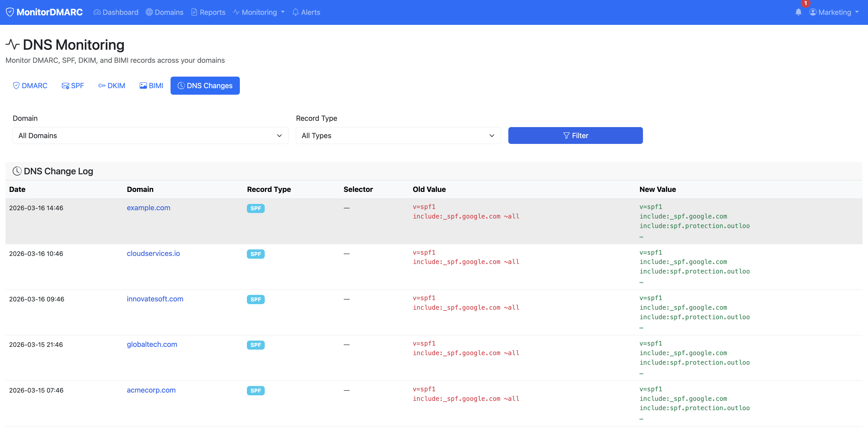
Task: Open the example.com domain link
Action: [149, 208]
